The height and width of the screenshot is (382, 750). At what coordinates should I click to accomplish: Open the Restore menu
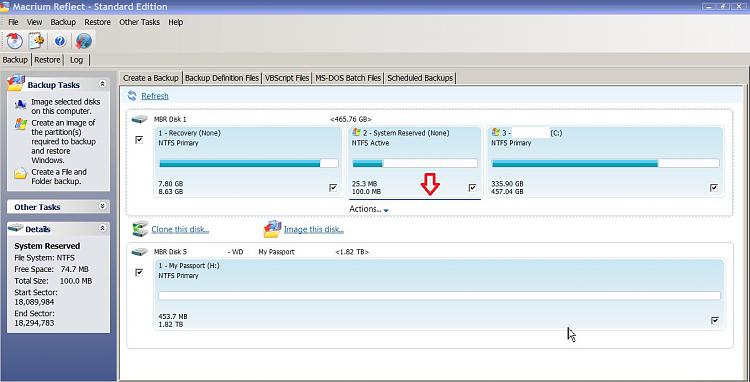pos(98,22)
